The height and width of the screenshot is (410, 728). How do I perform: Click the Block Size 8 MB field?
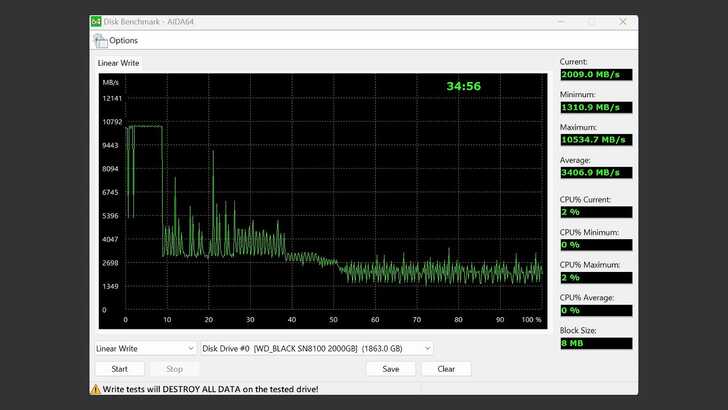pos(596,343)
